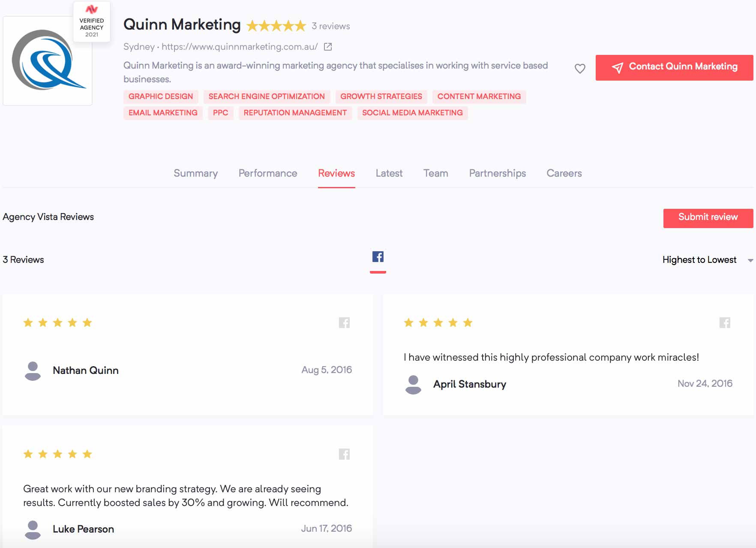The width and height of the screenshot is (756, 548).
Task: Select the GRAPHIC DESIGN tag
Action: click(x=161, y=96)
